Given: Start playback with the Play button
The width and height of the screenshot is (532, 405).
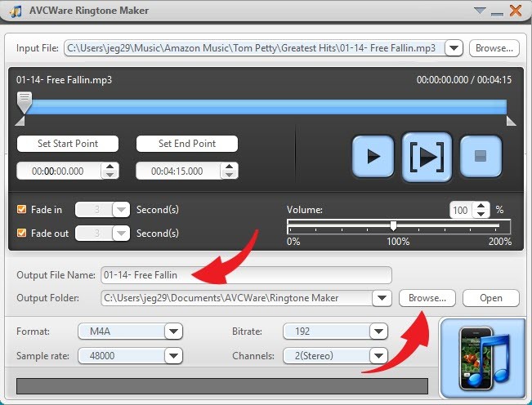Looking at the screenshot, I should point(373,156).
